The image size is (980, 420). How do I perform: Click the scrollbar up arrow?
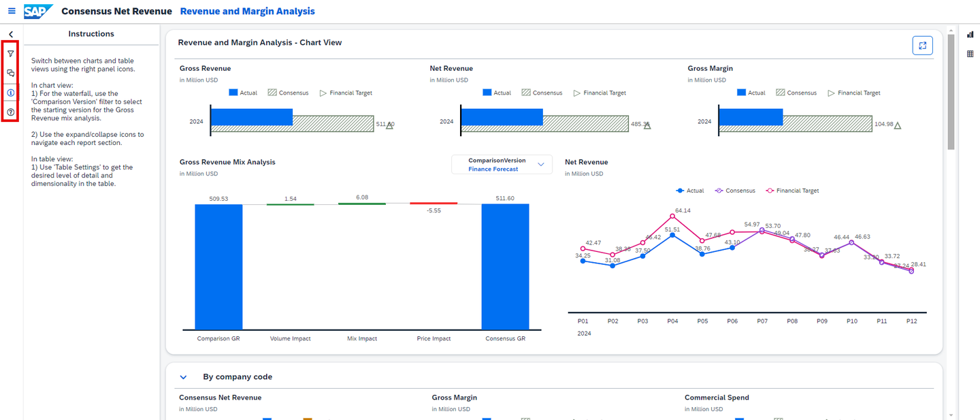951,29
